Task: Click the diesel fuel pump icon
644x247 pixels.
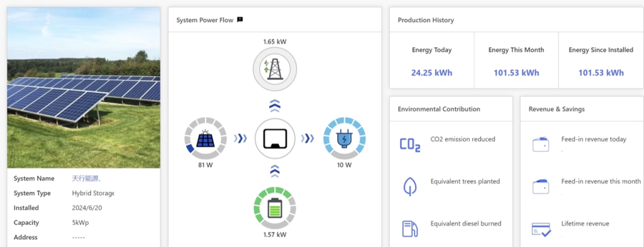Action: point(410,229)
